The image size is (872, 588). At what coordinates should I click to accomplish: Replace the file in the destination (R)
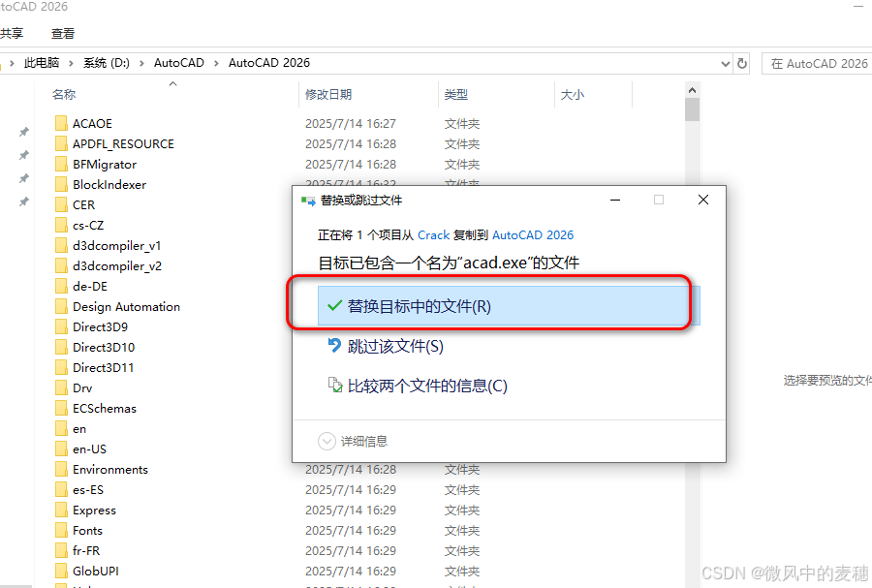pyautogui.click(x=509, y=306)
